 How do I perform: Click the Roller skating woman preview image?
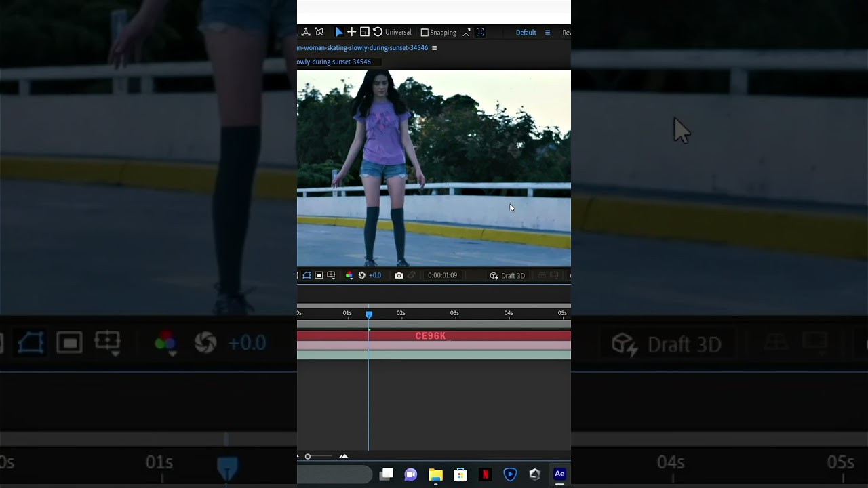click(434, 168)
